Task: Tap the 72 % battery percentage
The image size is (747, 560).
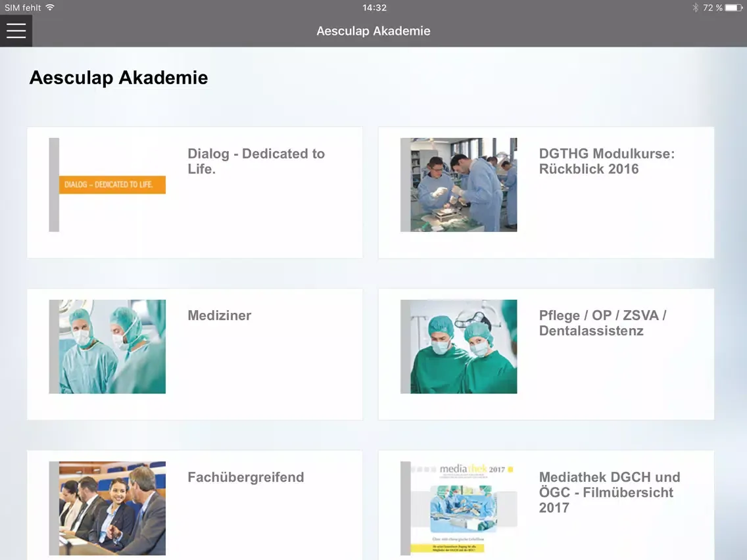Action: (x=713, y=8)
